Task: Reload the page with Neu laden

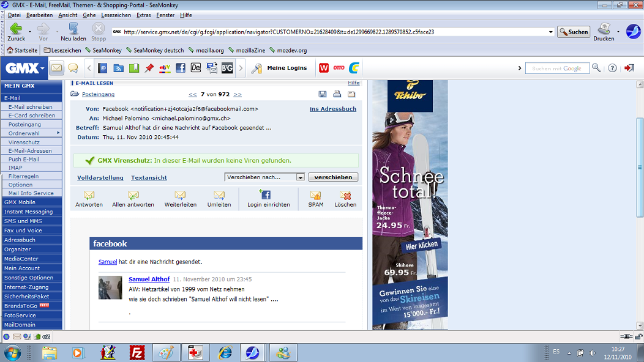Action: pyautogui.click(x=72, y=31)
